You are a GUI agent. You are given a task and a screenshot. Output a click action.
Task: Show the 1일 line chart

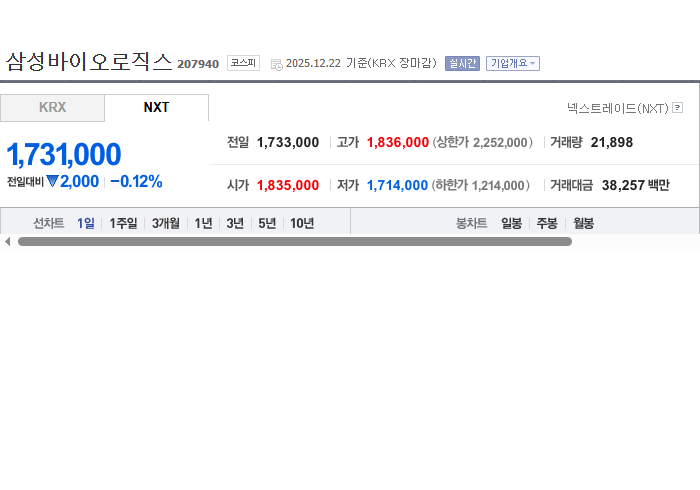(x=86, y=223)
